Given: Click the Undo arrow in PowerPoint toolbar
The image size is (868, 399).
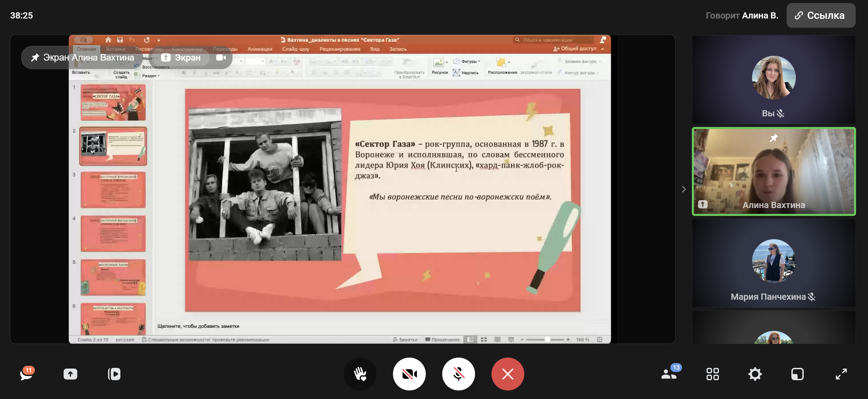Looking at the screenshot, I should tap(132, 40).
